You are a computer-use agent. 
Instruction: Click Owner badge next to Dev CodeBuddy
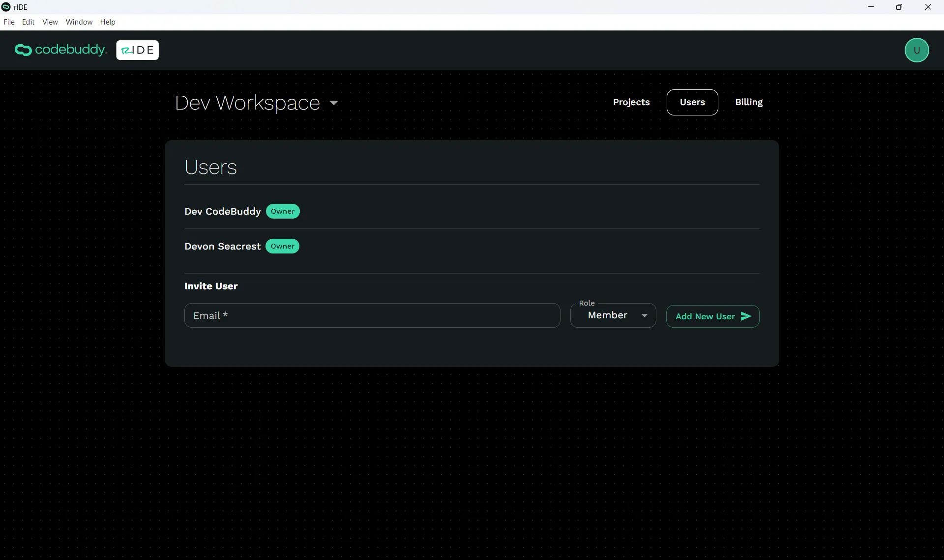[x=283, y=211]
